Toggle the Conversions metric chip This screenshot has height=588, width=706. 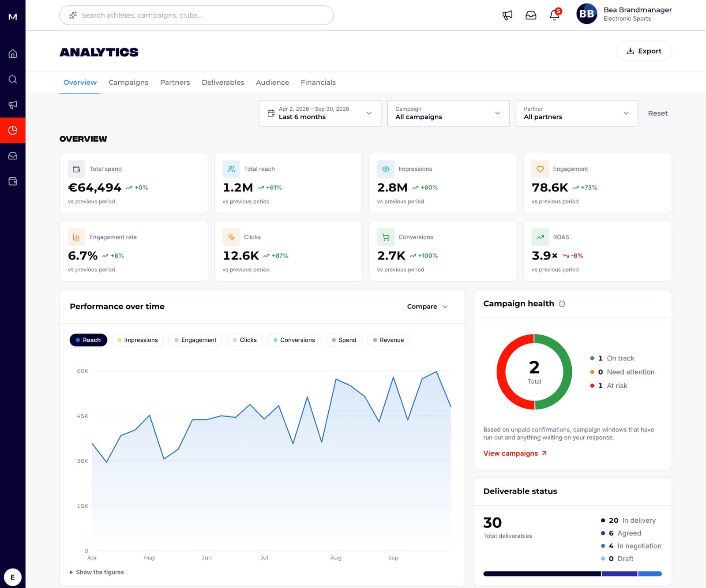click(x=294, y=340)
